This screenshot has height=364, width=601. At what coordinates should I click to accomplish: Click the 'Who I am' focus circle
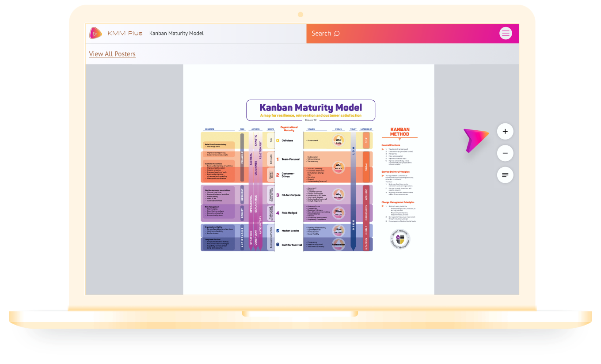click(x=339, y=141)
